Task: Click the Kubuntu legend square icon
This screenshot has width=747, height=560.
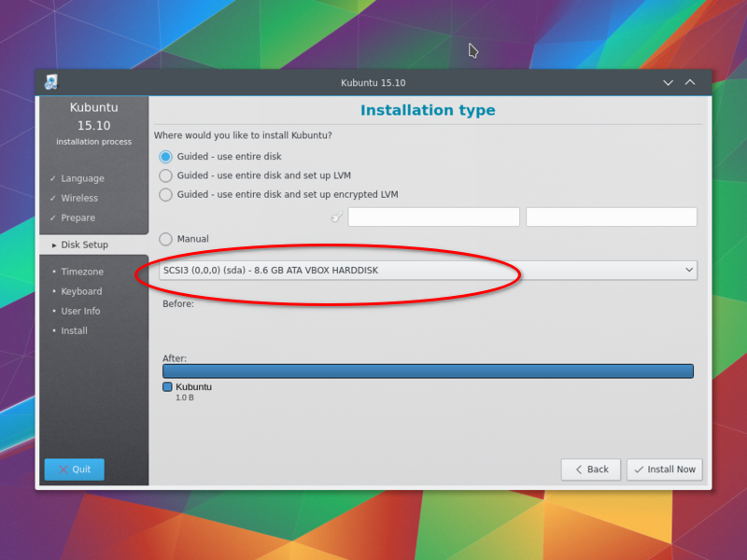Action: click(167, 386)
